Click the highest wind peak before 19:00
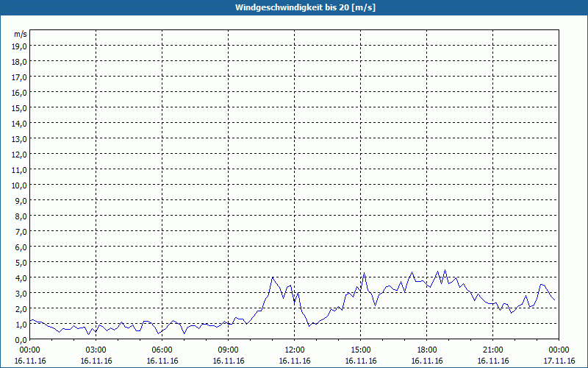This screenshot has width=588, height=368. (445, 269)
